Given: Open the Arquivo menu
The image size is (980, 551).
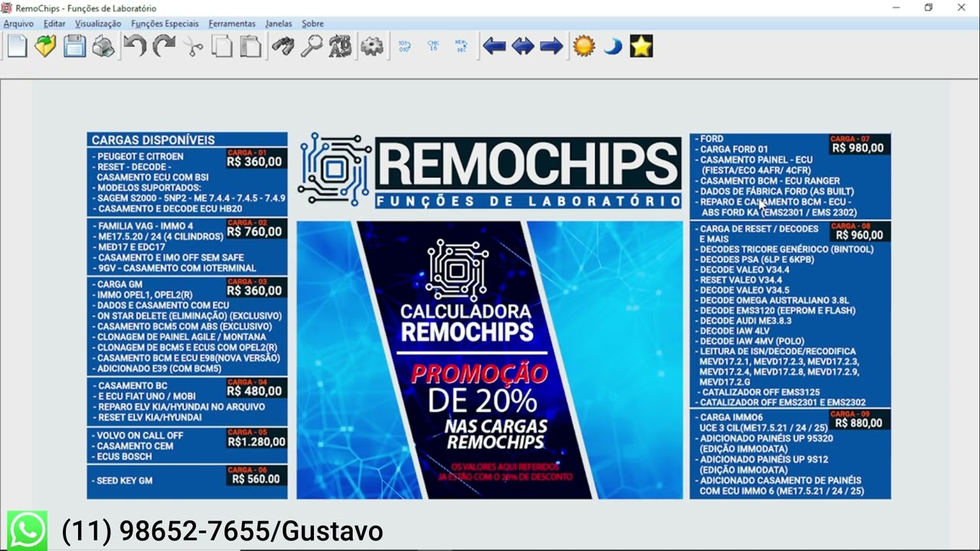Looking at the screenshot, I should 18,24.
